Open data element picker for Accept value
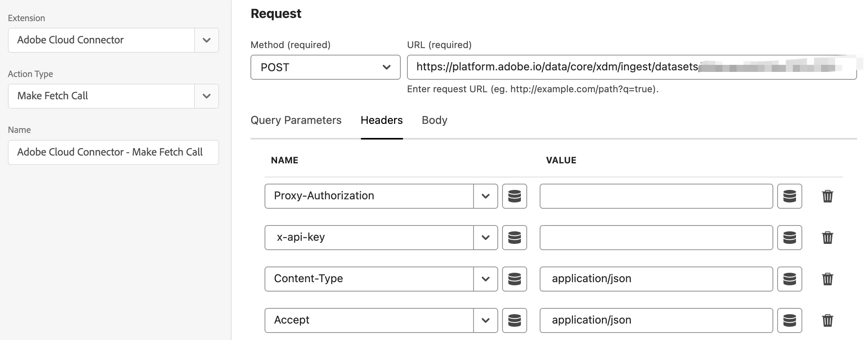The height and width of the screenshot is (340, 868). (789, 320)
